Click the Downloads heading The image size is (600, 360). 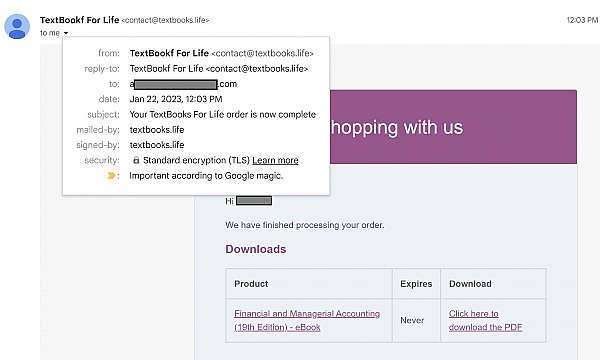[x=256, y=249]
